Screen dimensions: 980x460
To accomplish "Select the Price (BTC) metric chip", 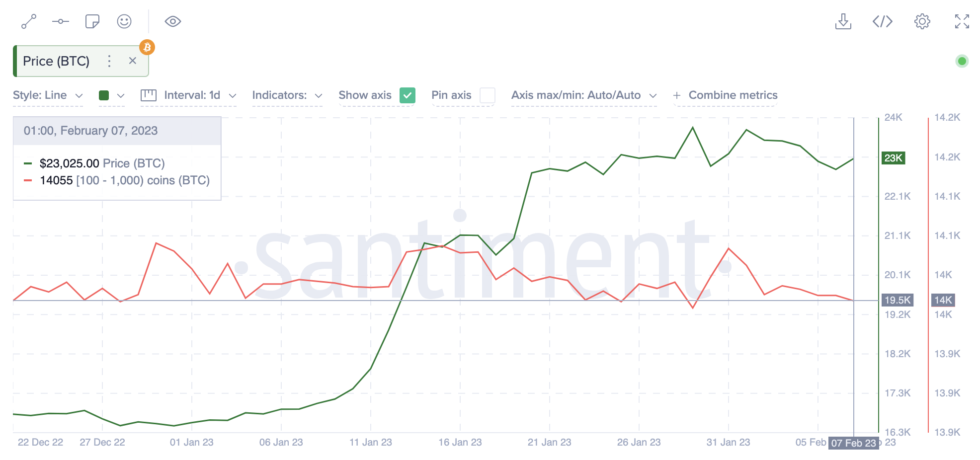I will point(56,61).
